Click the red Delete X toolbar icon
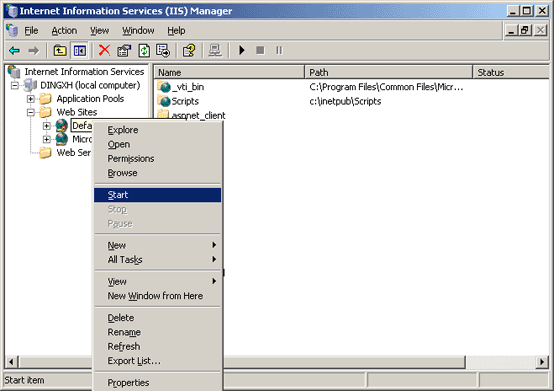Screen dimensions: 554x391 tap(104, 51)
